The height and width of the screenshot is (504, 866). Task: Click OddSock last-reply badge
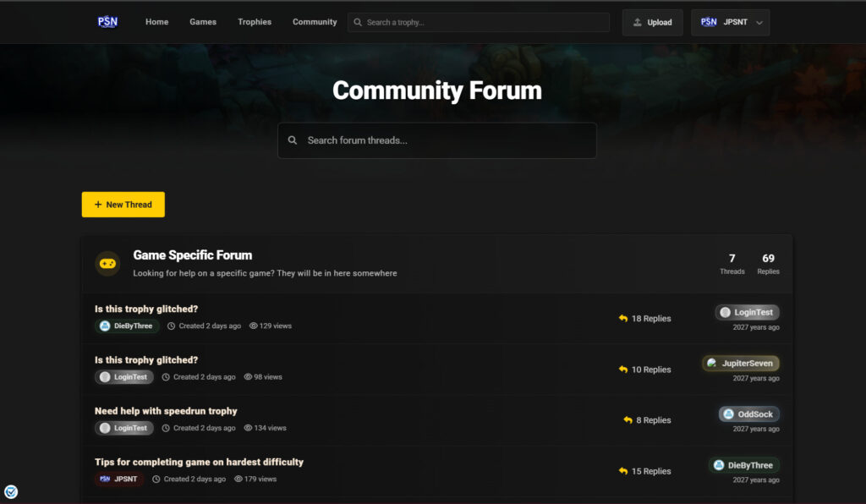749,414
